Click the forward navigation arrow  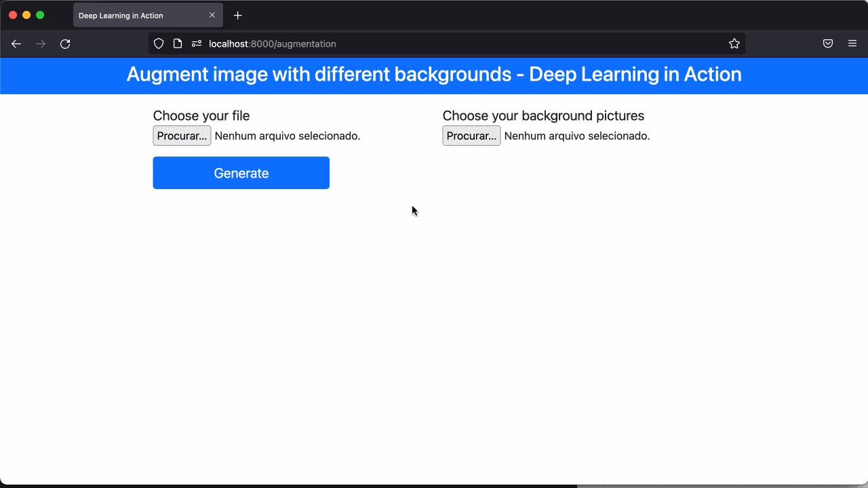[41, 43]
